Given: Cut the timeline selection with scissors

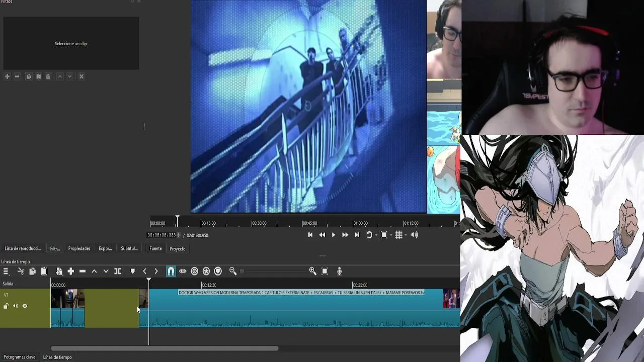Looking at the screenshot, I should point(21,271).
